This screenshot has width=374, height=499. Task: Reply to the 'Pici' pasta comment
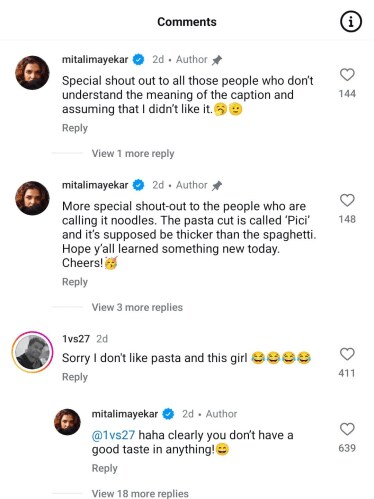click(x=75, y=282)
